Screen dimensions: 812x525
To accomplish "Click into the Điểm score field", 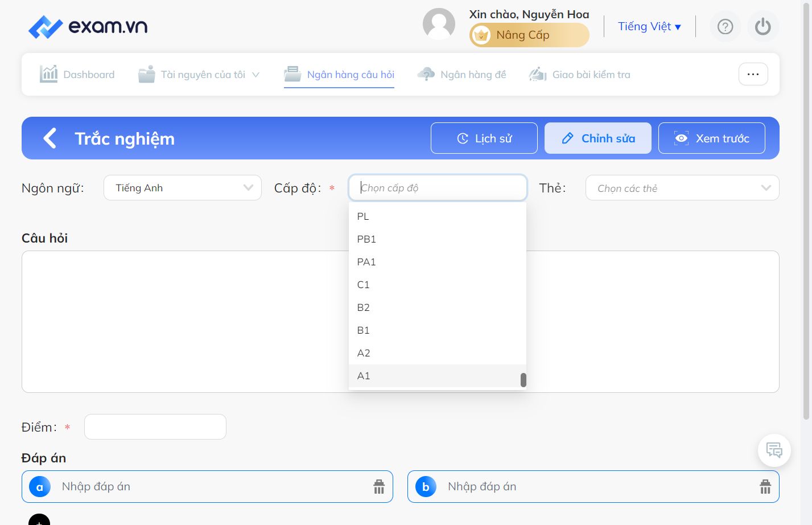I will (155, 426).
